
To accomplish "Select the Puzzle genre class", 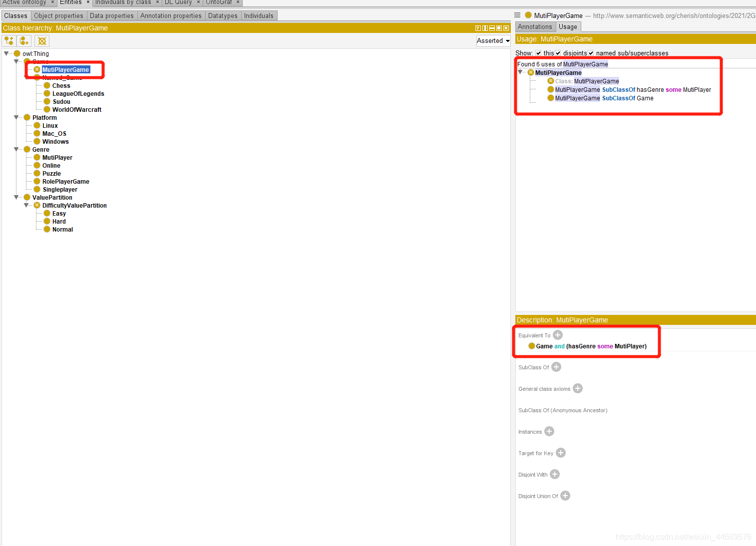I will coord(51,173).
